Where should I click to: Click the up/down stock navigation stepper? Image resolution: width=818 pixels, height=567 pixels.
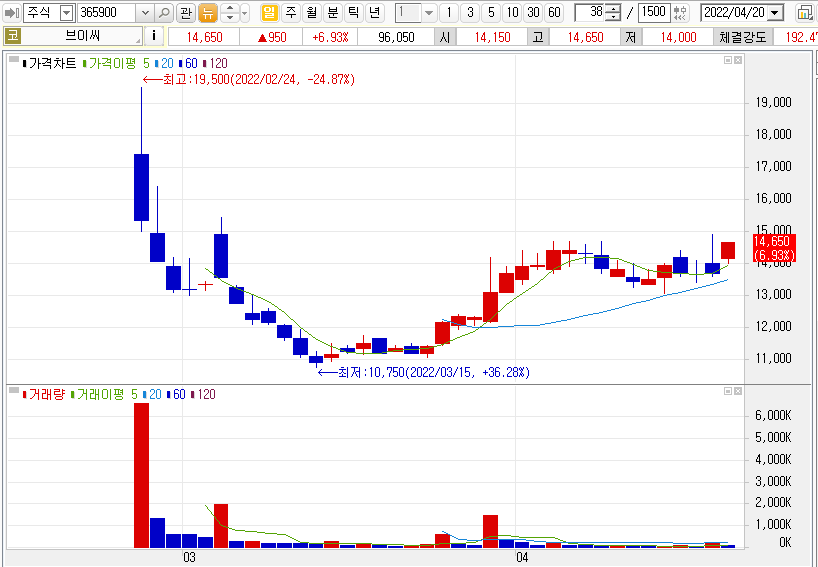click(x=230, y=13)
